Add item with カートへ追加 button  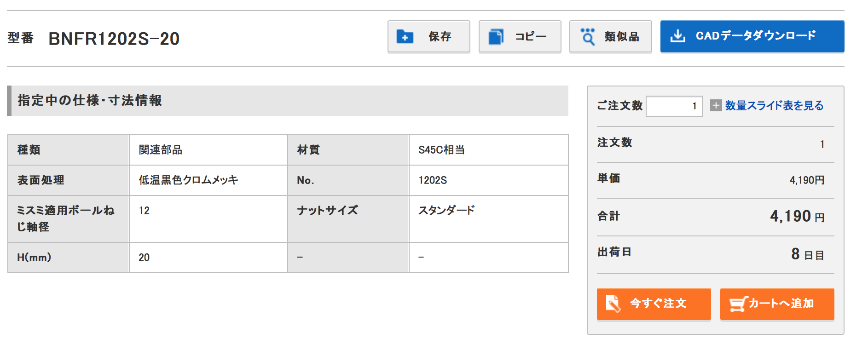point(777,304)
